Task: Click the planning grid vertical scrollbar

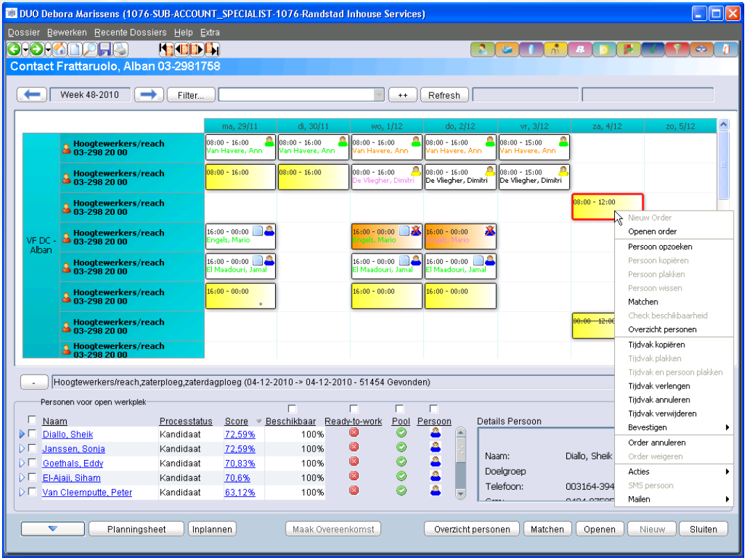Action: pyautogui.click(x=723, y=167)
